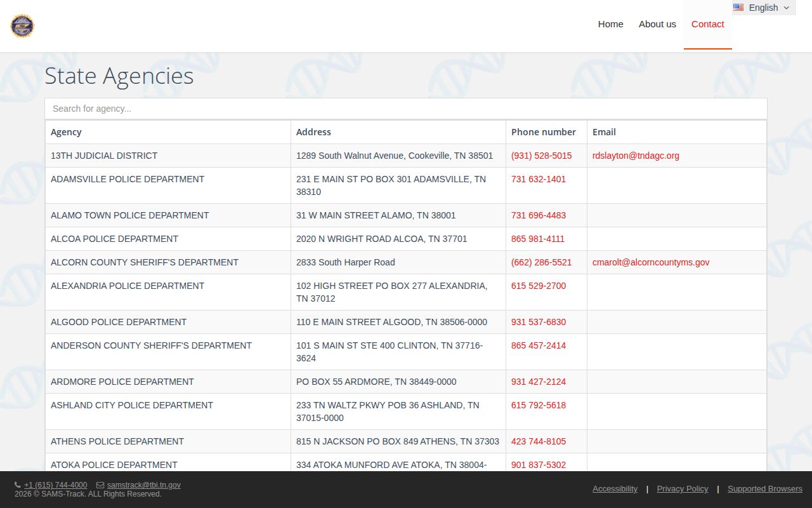Image resolution: width=812 pixels, height=508 pixels.
Task: Open the Accessibility footer link
Action: [x=615, y=489]
